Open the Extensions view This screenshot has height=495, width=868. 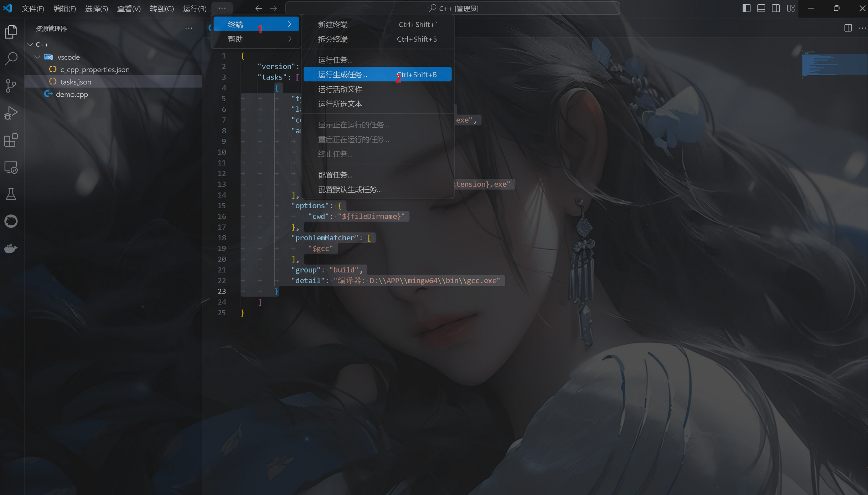11,140
